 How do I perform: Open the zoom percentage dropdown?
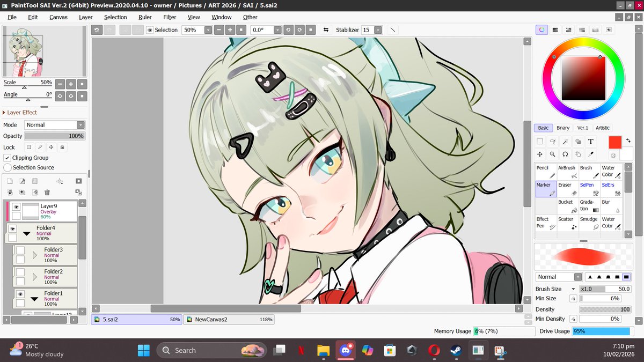[208, 30]
